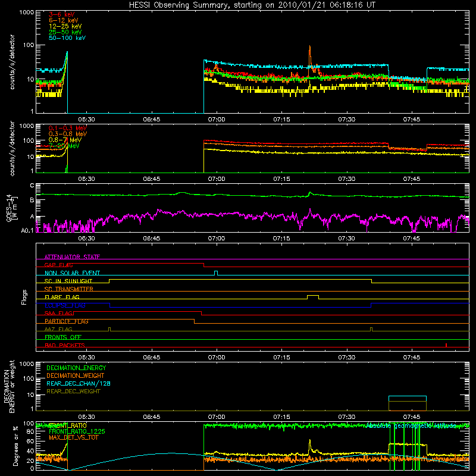
Task: Click the SC_IN_SUNLIGHT rising step near 06:35
Action: tap(109, 281)
